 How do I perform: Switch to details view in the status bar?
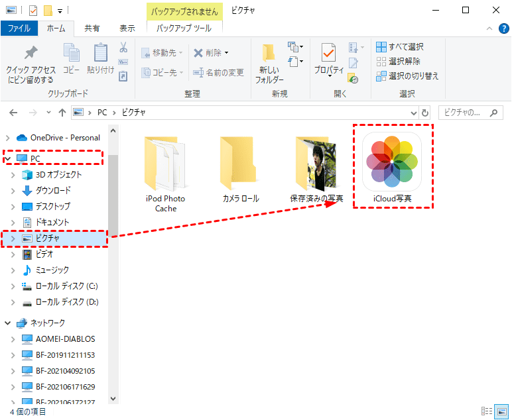click(x=487, y=411)
